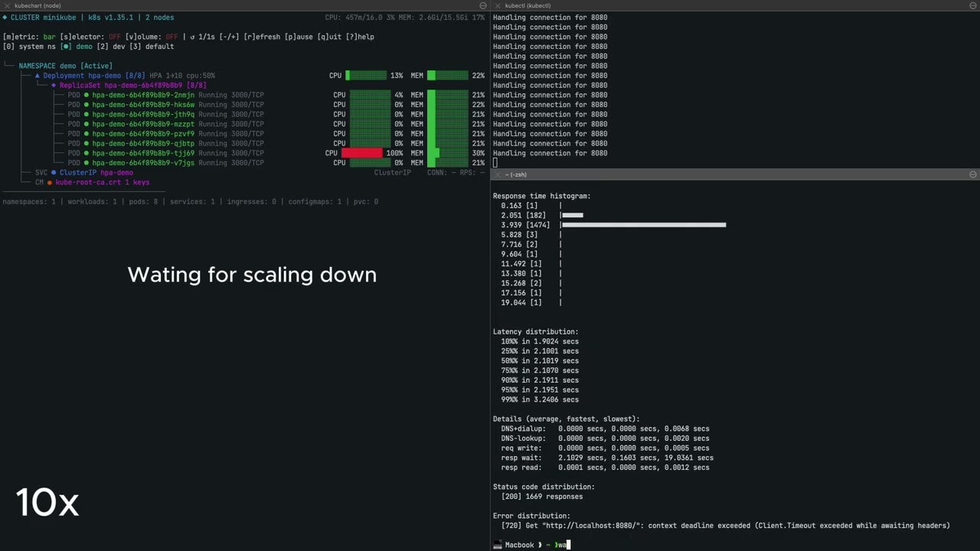Select the ~ (-zsh) pane title
The height and width of the screenshot is (551, 980).
coord(516,174)
